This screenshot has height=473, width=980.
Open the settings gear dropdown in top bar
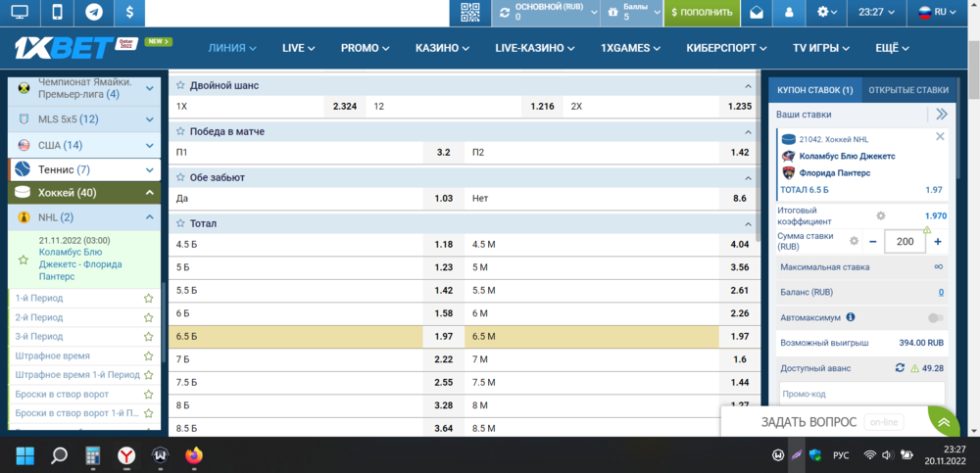(827, 12)
